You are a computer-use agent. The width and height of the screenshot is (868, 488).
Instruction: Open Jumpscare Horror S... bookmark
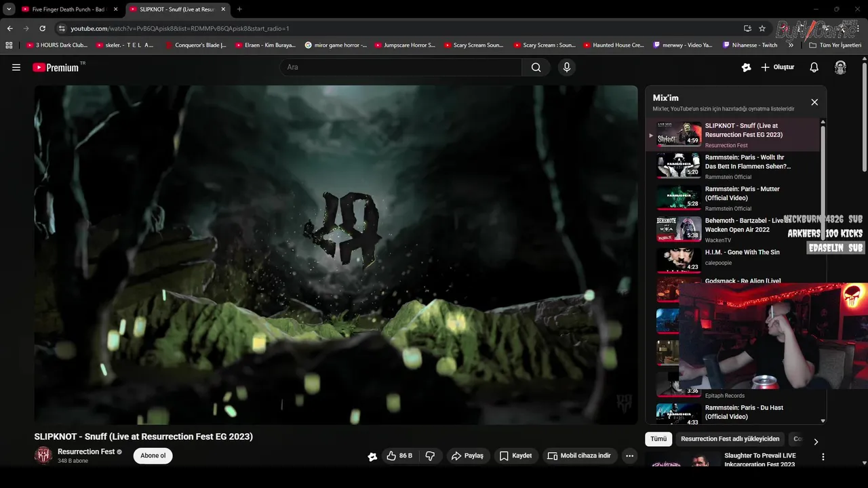pos(405,45)
